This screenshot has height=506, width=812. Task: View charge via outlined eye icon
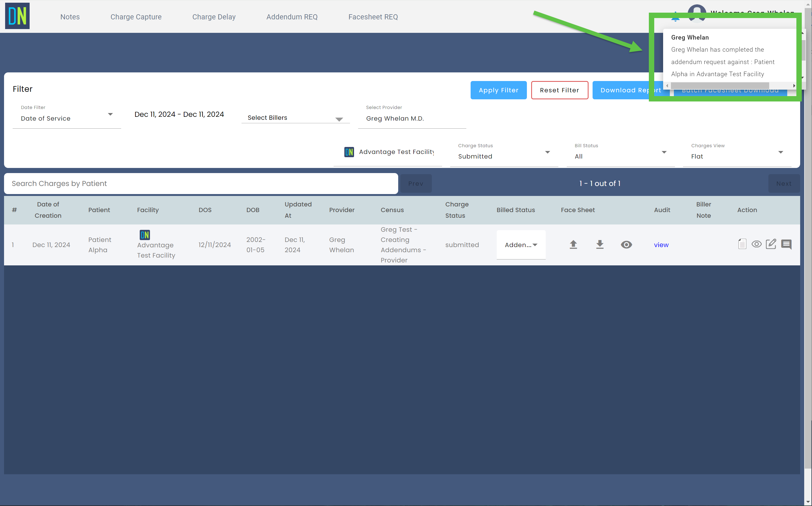pos(757,244)
